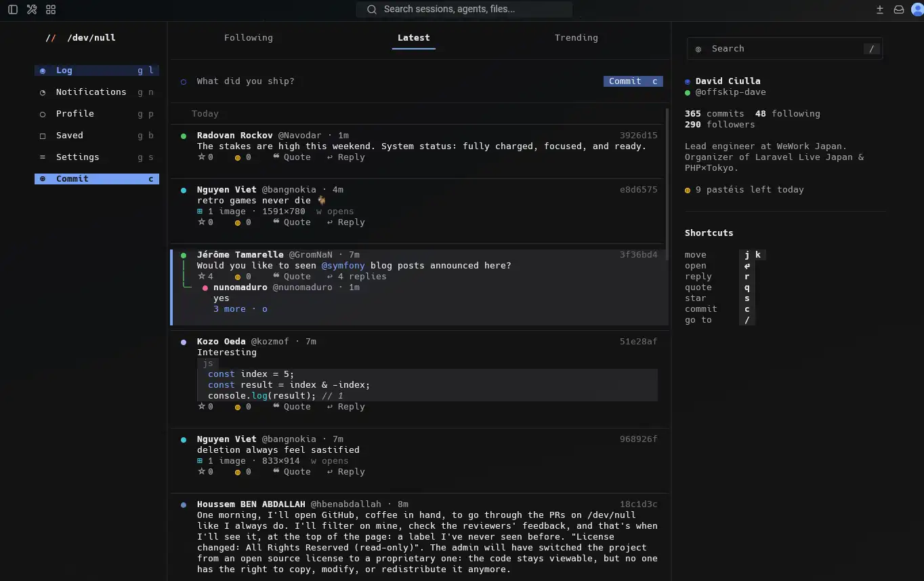Star the 'retro games never die' post

point(205,222)
